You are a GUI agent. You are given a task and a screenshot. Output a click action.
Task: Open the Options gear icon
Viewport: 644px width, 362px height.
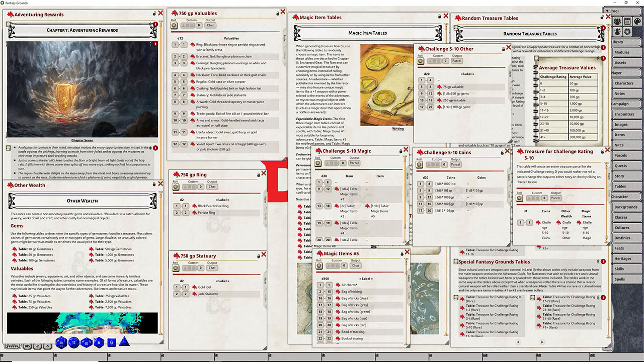(x=626, y=31)
